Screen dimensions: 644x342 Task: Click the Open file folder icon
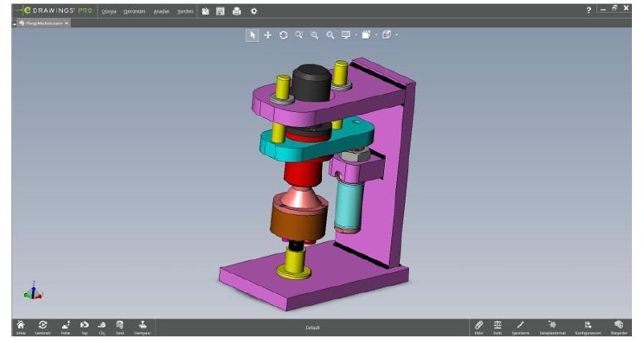tap(206, 11)
